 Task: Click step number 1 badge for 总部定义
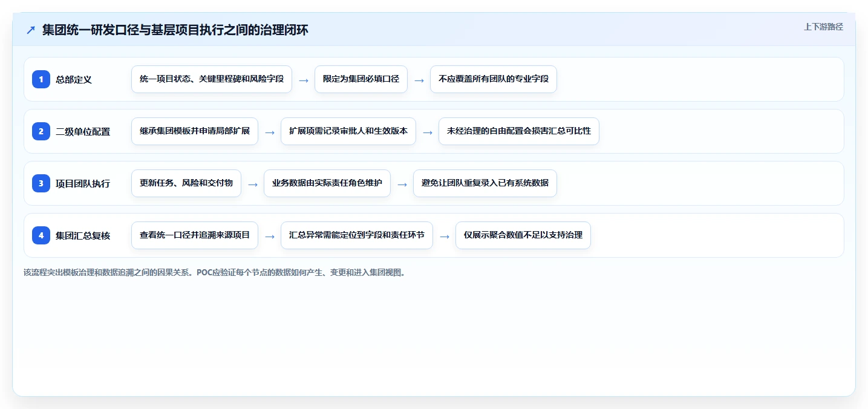[41, 79]
